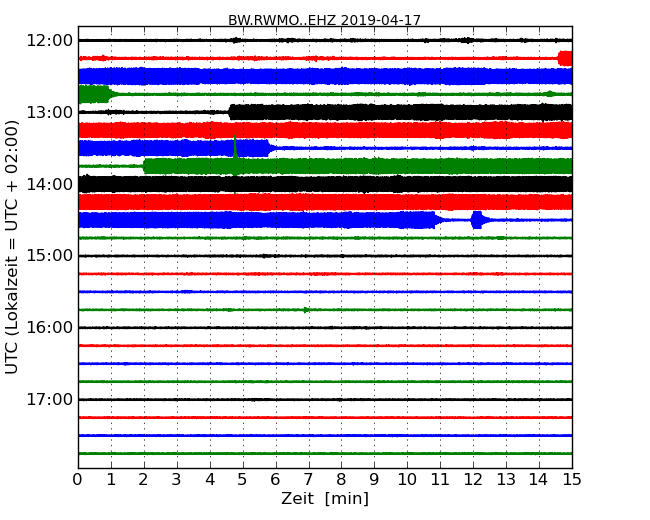
Task: Click the tall green spike near minute 5
Action: tap(235, 146)
